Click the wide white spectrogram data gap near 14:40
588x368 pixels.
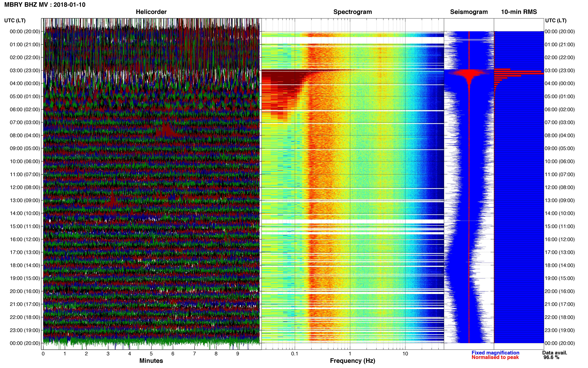[352, 221]
